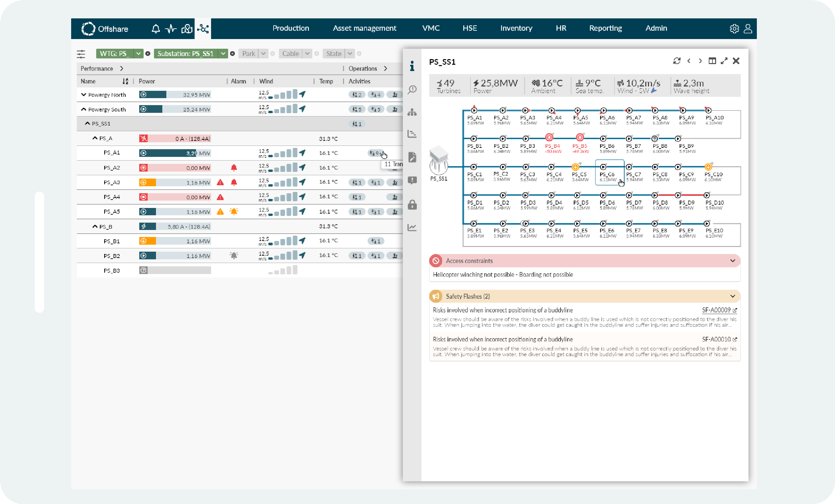The image size is (835, 504).
Task: Refresh the PS_SS1 panel
Action: coord(677,61)
